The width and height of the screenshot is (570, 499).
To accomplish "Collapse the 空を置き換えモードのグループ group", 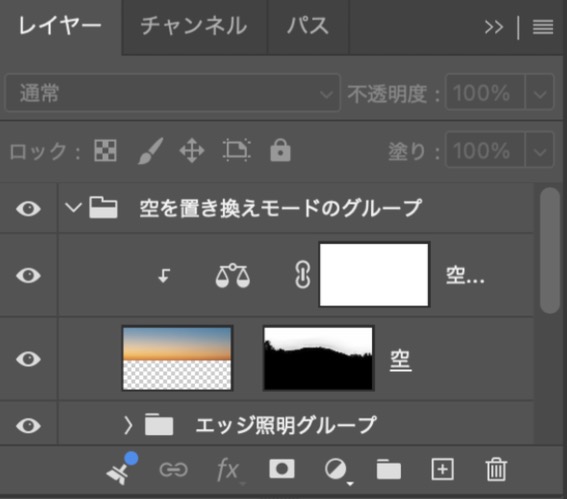I will click(73, 208).
